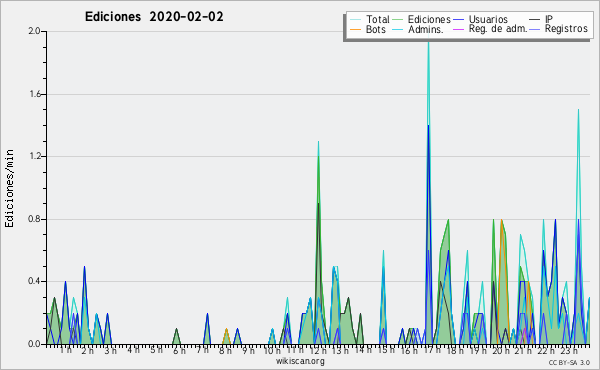The image size is (600, 370).
Task: Click the wikiscan.org caption below the axis
Action: (x=300, y=361)
